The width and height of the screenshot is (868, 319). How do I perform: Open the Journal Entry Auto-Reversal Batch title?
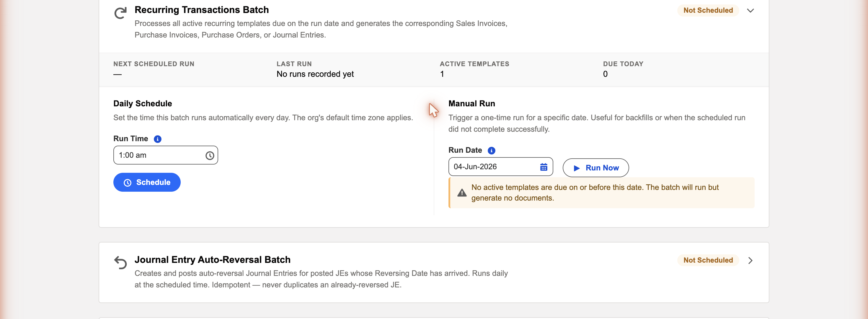pyautogui.click(x=212, y=260)
